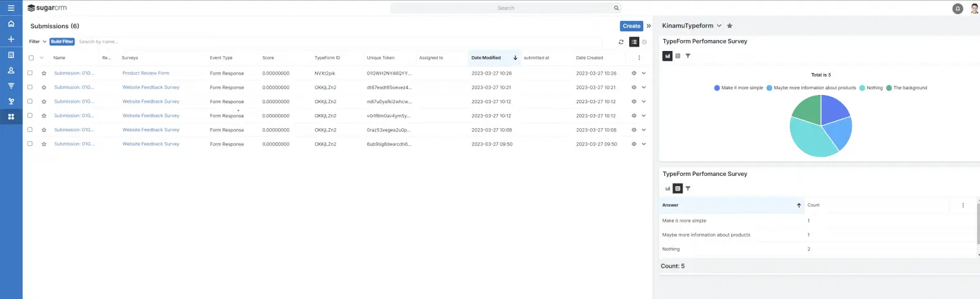Screen dimensions: 980x299
Task: Switch bottom dashlet to chart view
Action: coord(667,189)
